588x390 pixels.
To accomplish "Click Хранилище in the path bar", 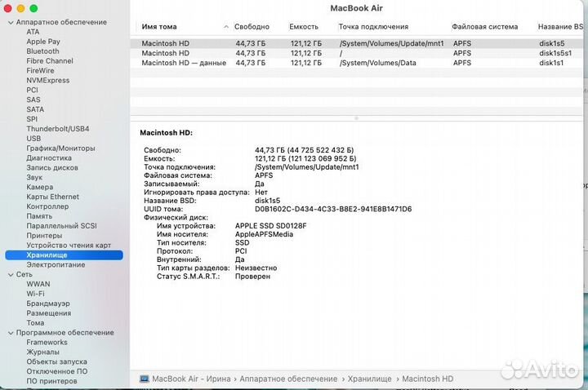I will click(x=369, y=379).
